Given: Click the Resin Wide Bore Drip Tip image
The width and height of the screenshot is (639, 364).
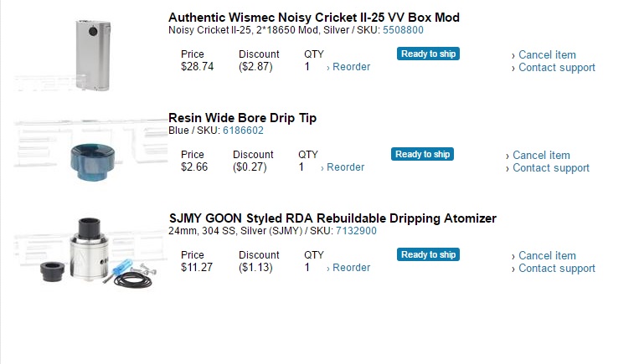Looking at the screenshot, I should (x=90, y=151).
